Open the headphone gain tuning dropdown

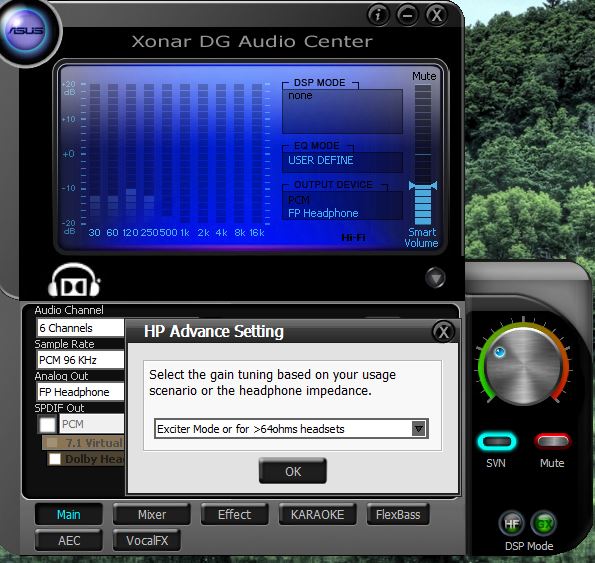coord(291,429)
